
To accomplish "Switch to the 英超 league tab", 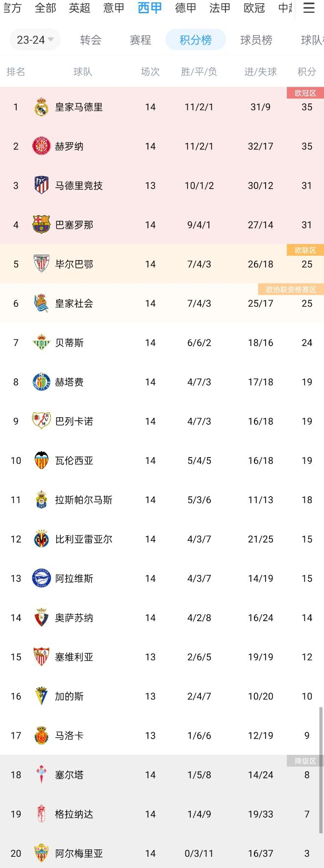I will 79,8.
